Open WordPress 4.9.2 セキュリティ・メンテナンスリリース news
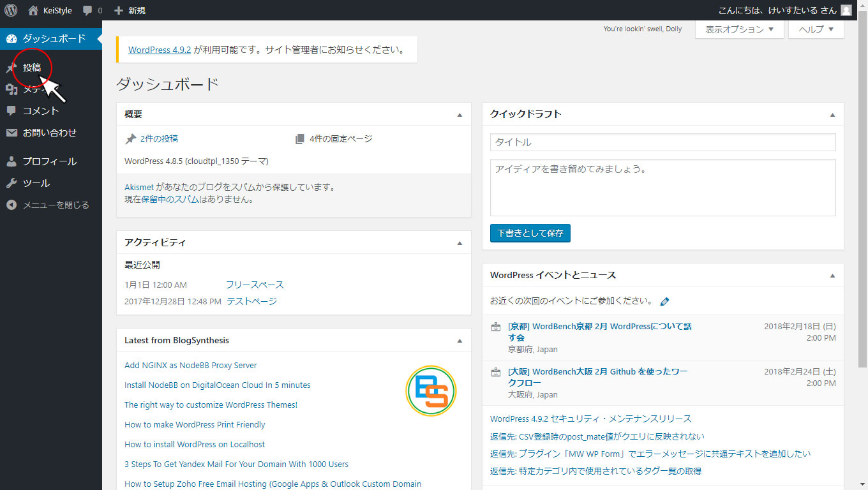This screenshot has width=868, height=490. 591,419
